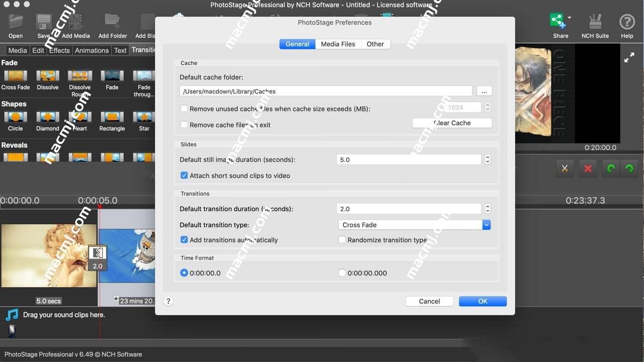Click the transition icon between timeline clips

[x=98, y=252]
